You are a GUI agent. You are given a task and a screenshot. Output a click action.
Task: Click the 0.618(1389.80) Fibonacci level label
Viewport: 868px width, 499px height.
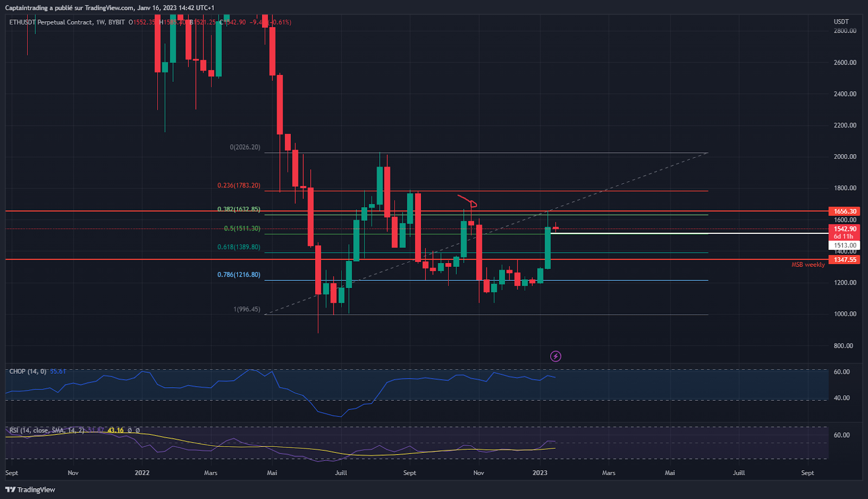239,247
